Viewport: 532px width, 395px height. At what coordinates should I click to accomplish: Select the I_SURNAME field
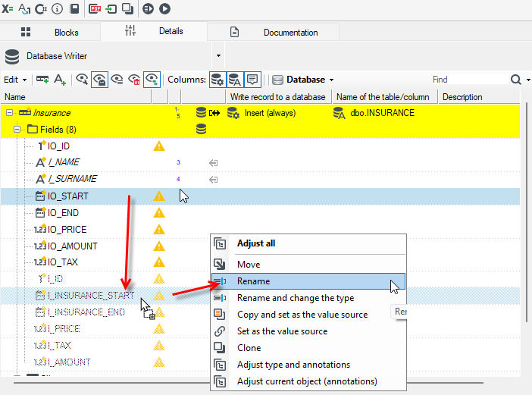72,179
